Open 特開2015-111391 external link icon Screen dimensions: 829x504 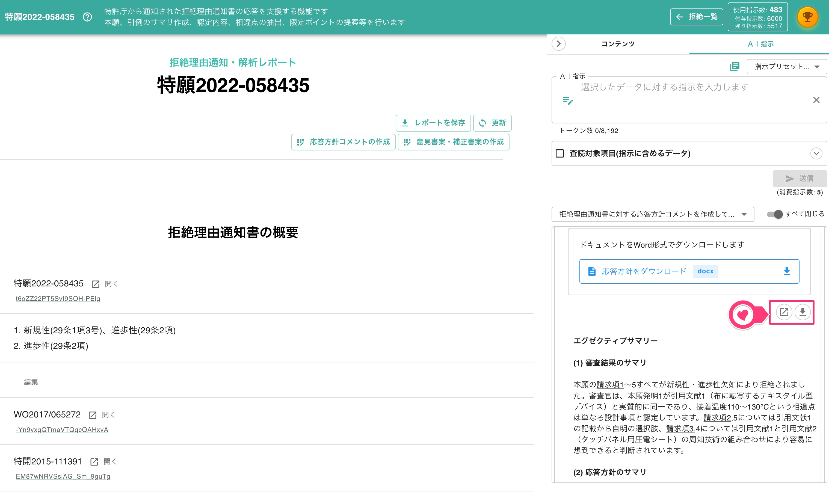94,462
